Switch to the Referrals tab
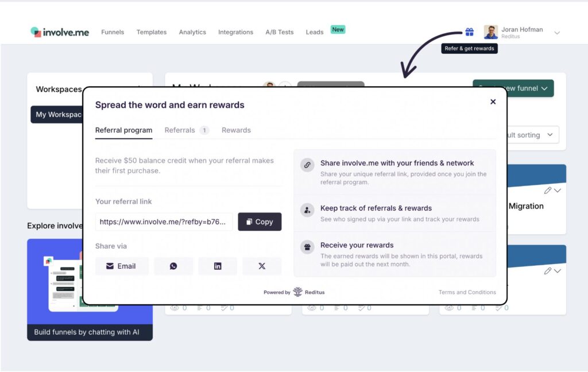This screenshot has height=372, width=588. click(186, 130)
